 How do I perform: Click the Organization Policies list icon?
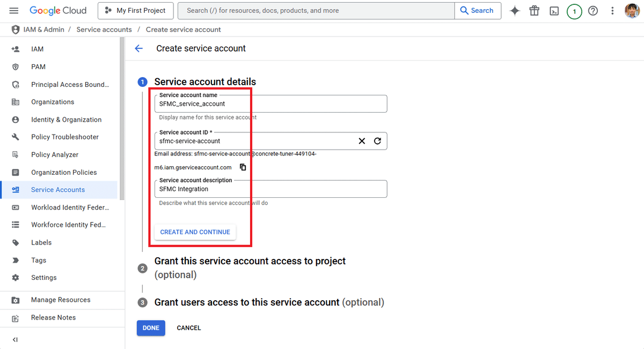(x=16, y=172)
